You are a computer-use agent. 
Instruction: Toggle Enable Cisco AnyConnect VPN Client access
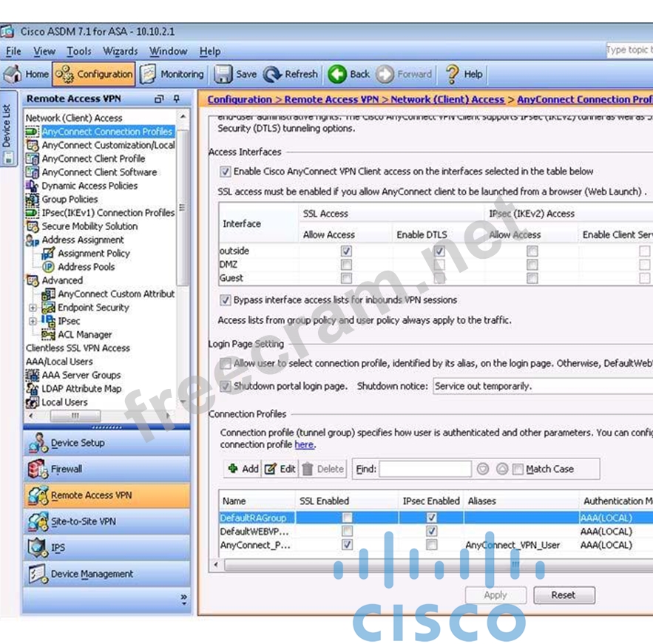[x=226, y=172]
